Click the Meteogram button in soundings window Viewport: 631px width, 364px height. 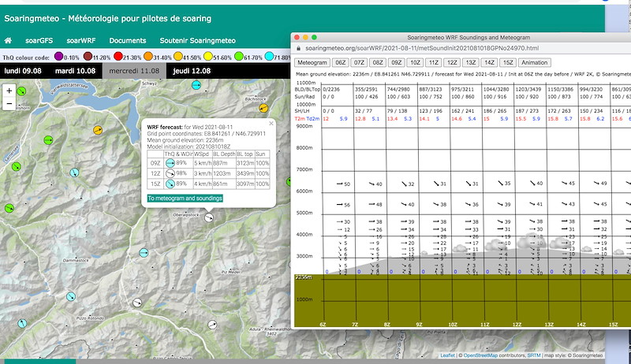point(312,63)
